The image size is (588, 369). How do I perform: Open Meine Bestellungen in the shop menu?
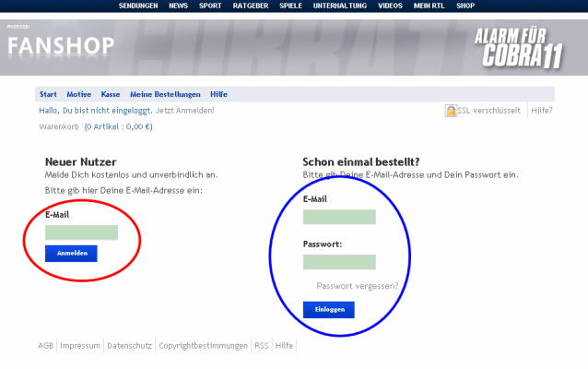(x=165, y=94)
